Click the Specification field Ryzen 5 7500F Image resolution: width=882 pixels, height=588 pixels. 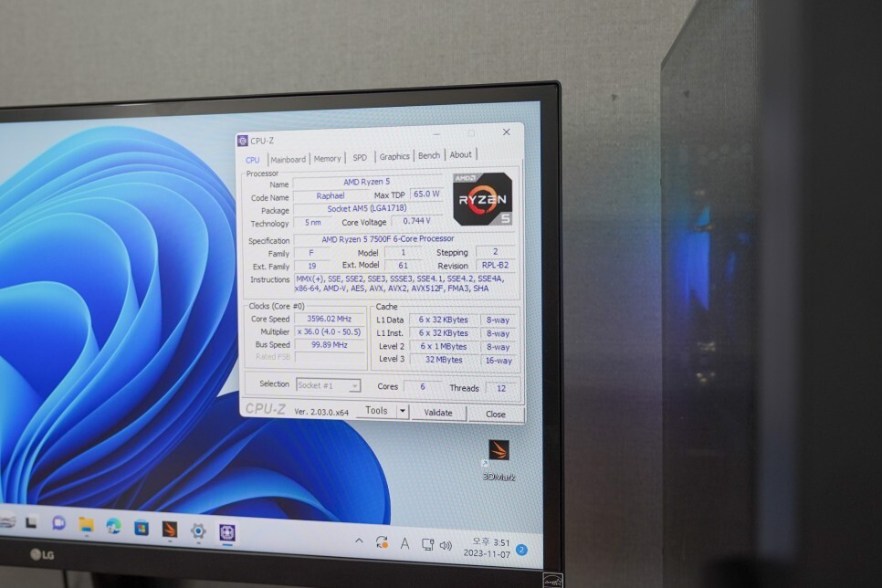pyautogui.click(x=404, y=239)
